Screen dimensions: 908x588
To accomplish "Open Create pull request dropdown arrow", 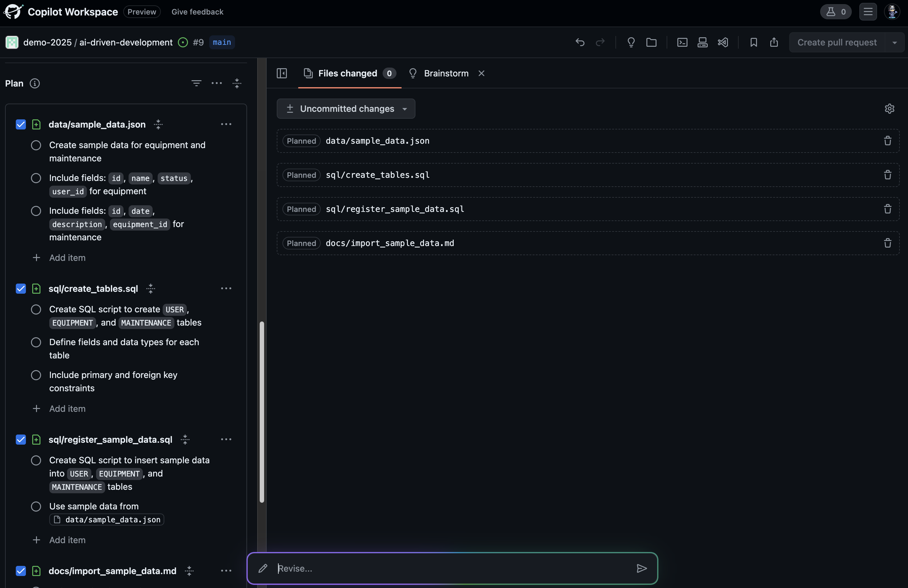I will point(894,42).
